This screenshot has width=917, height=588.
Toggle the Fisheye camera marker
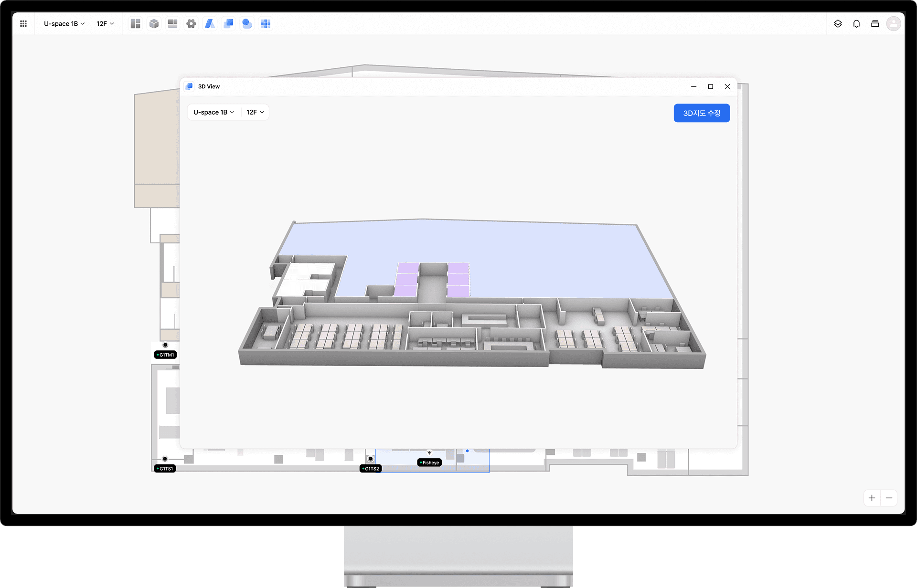pos(429,462)
